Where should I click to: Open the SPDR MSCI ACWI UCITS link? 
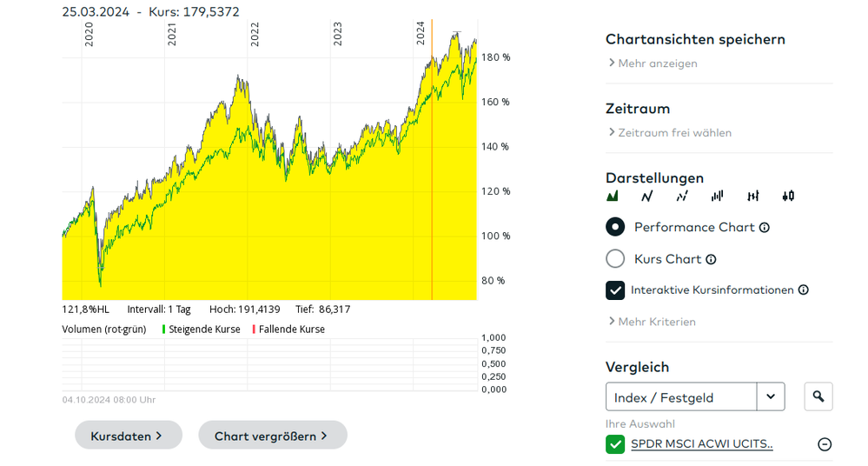[702, 444]
